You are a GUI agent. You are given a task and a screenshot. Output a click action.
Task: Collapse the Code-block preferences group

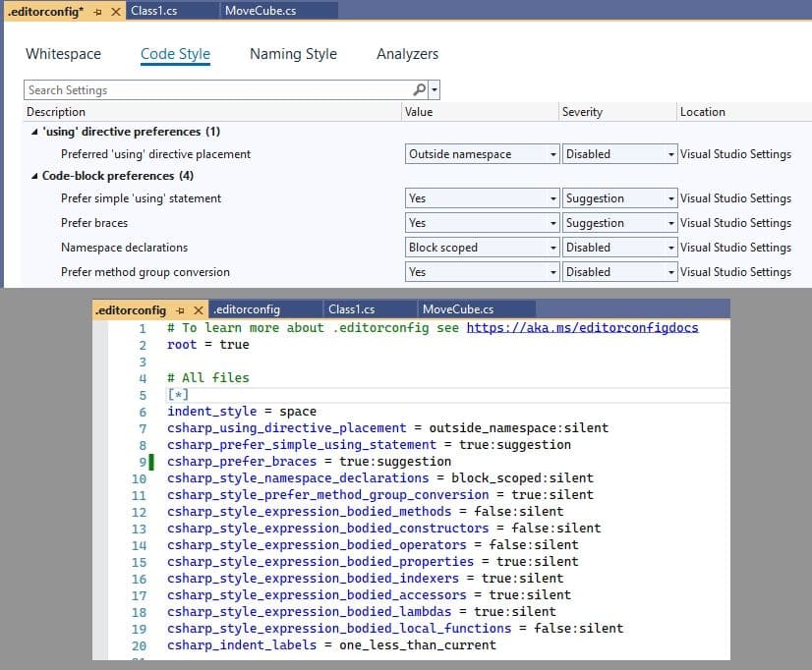35,176
